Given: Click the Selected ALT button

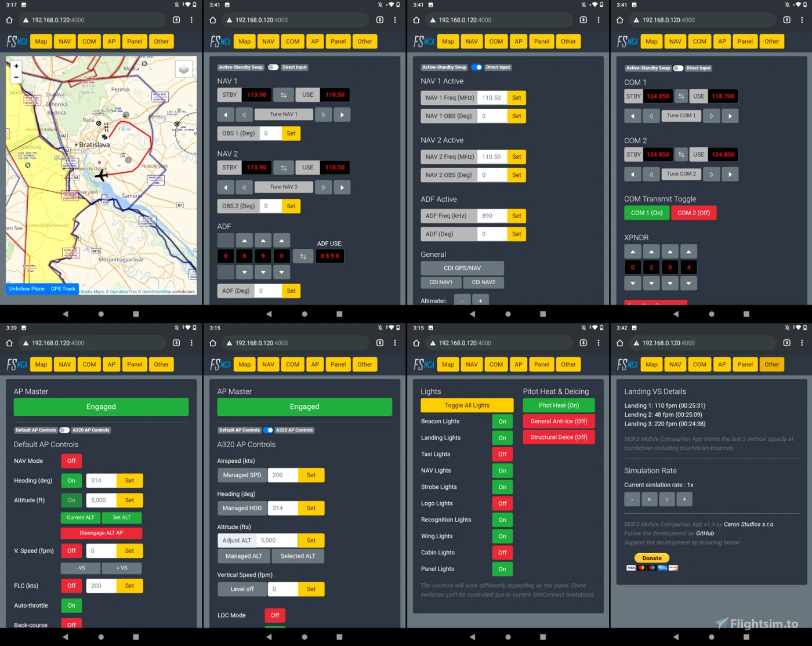Looking at the screenshot, I should point(298,556).
